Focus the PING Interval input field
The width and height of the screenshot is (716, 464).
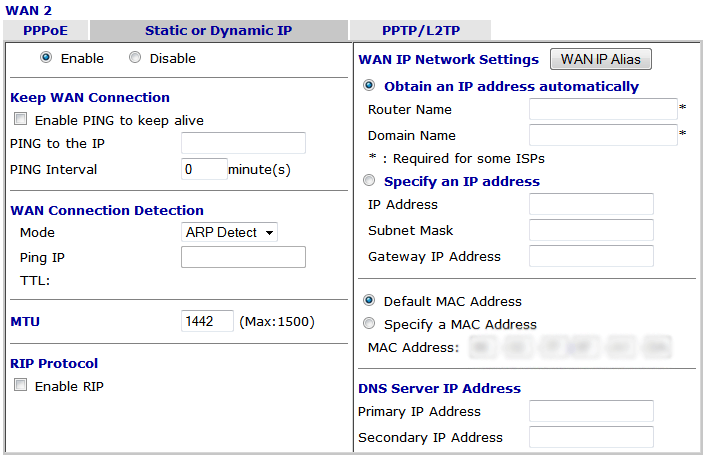pyautogui.click(x=204, y=169)
